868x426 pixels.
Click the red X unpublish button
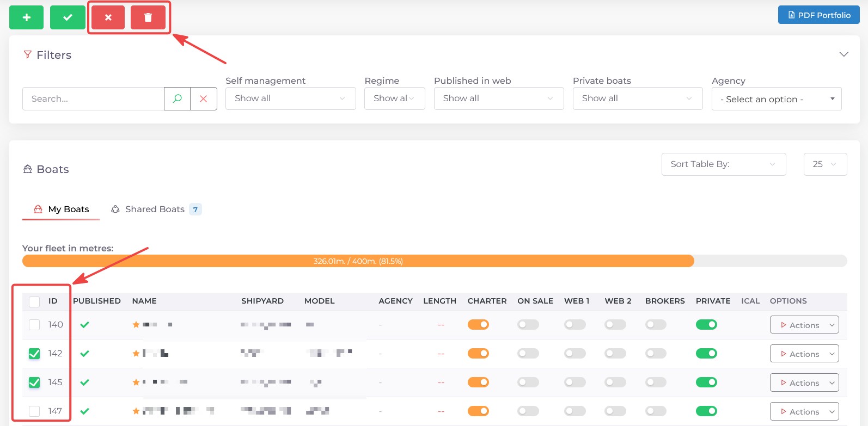click(x=108, y=17)
